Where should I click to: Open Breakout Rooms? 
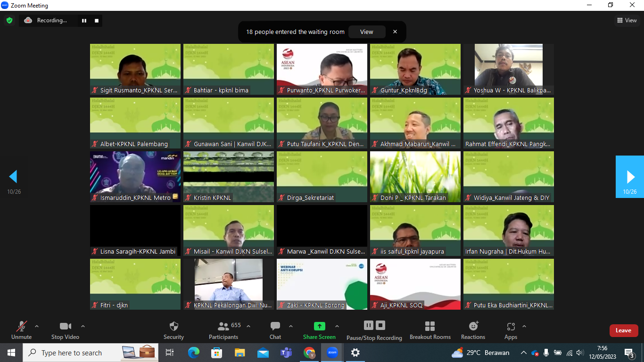429,326
